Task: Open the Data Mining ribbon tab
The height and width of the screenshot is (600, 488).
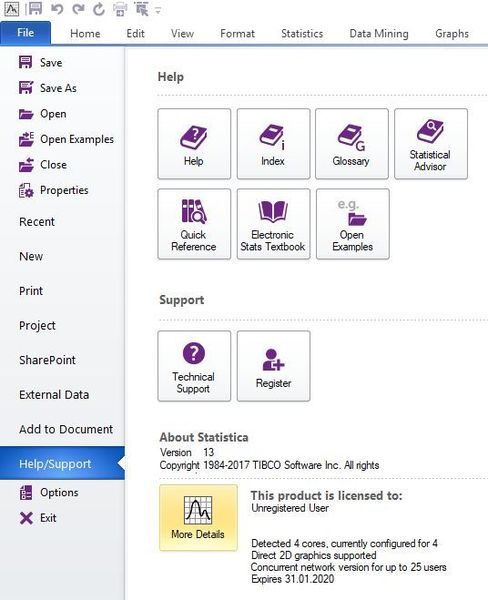Action: (379, 34)
